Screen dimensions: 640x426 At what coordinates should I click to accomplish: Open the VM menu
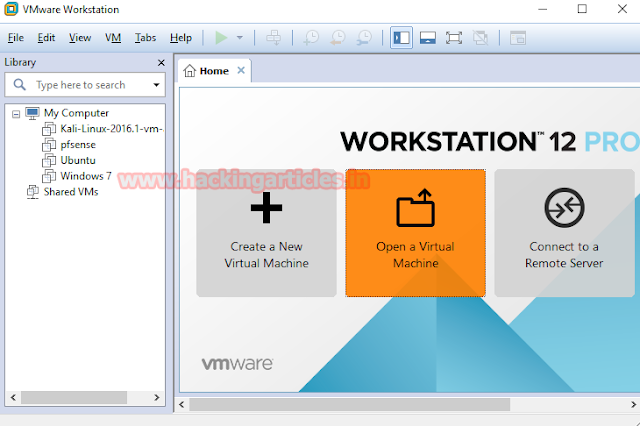click(113, 38)
